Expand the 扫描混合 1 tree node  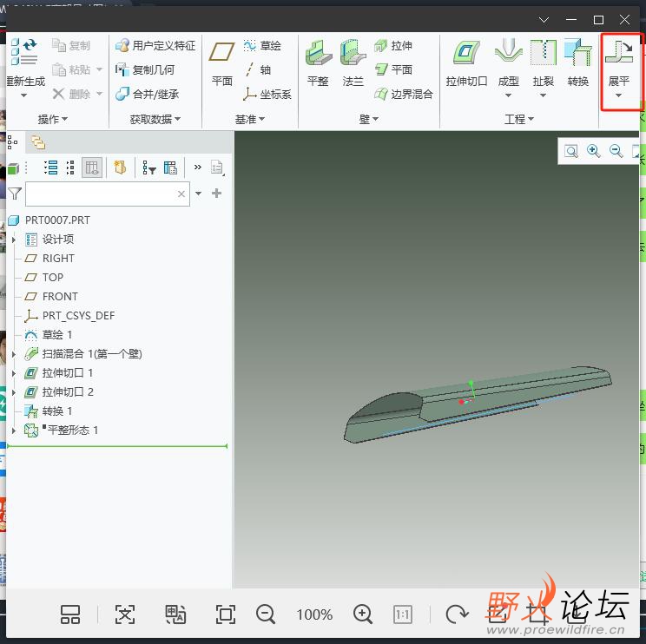tap(13, 354)
